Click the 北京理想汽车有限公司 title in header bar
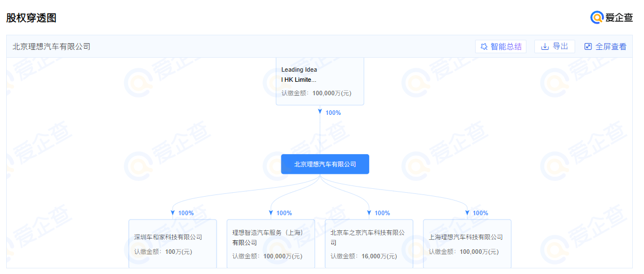 pos(51,47)
